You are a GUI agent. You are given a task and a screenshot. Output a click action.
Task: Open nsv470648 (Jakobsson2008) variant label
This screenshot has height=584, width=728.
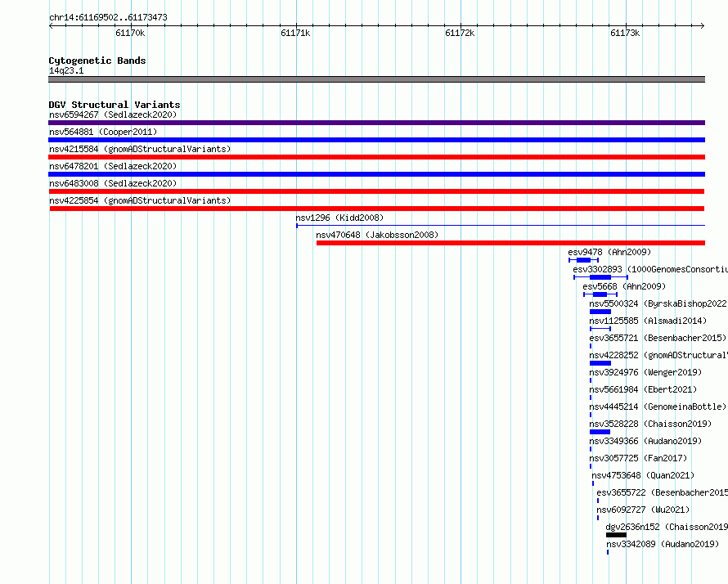(x=377, y=235)
